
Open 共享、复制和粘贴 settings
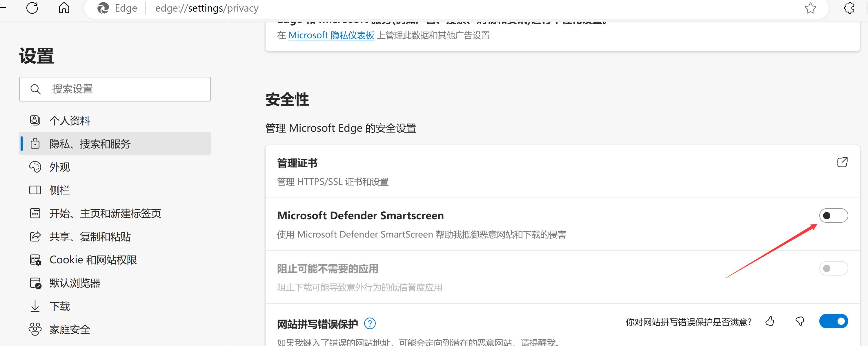115,236
